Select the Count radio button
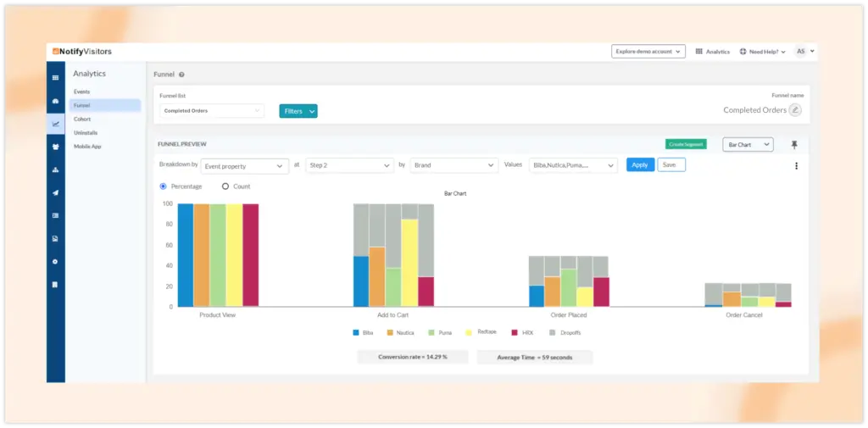 [225, 186]
